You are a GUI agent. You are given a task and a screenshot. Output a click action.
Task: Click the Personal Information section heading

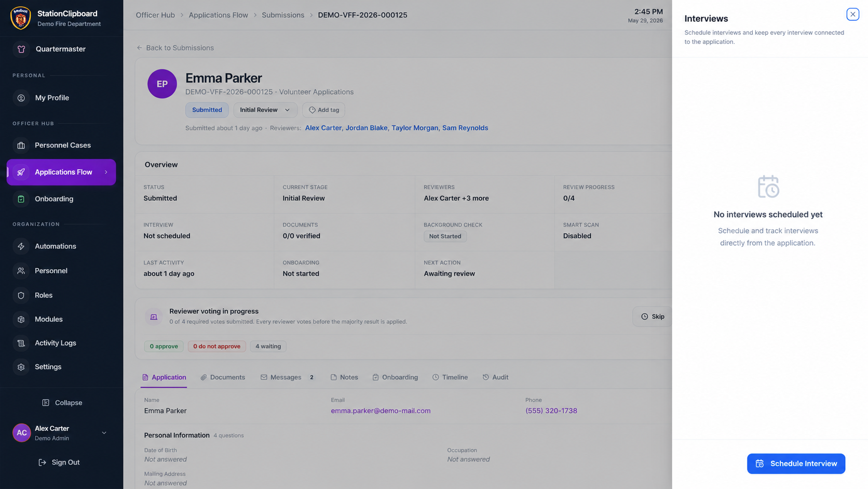pyautogui.click(x=177, y=435)
